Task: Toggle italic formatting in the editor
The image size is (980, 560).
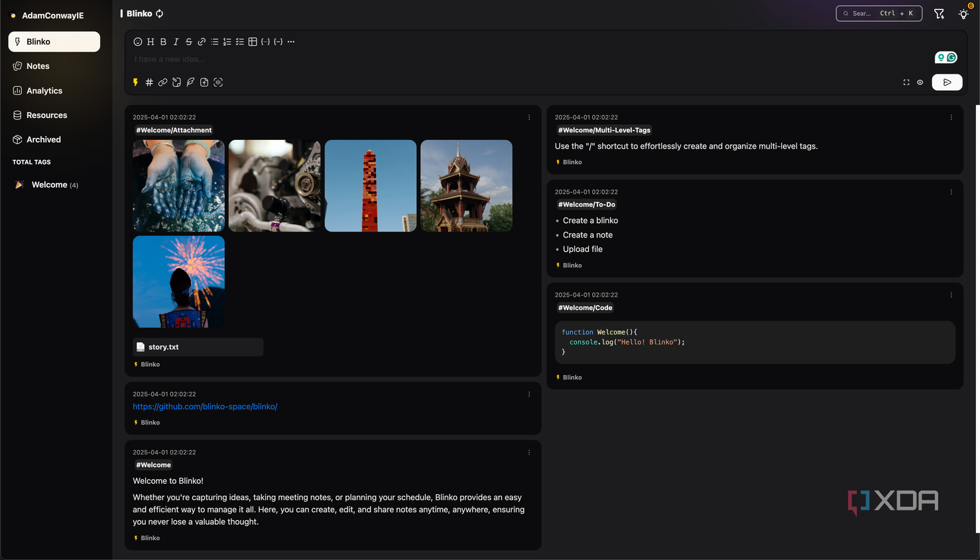Action: click(x=176, y=42)
